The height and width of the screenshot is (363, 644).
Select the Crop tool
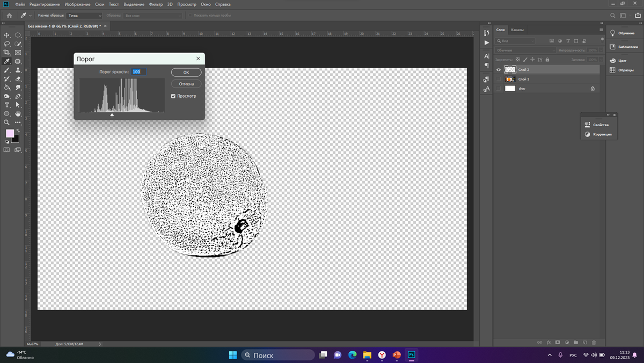pyautogui.click(x=7, y=53)
